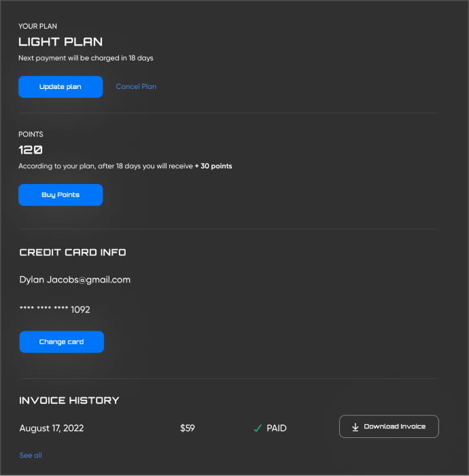Click the card number ending 1092

tap(55, 310)
